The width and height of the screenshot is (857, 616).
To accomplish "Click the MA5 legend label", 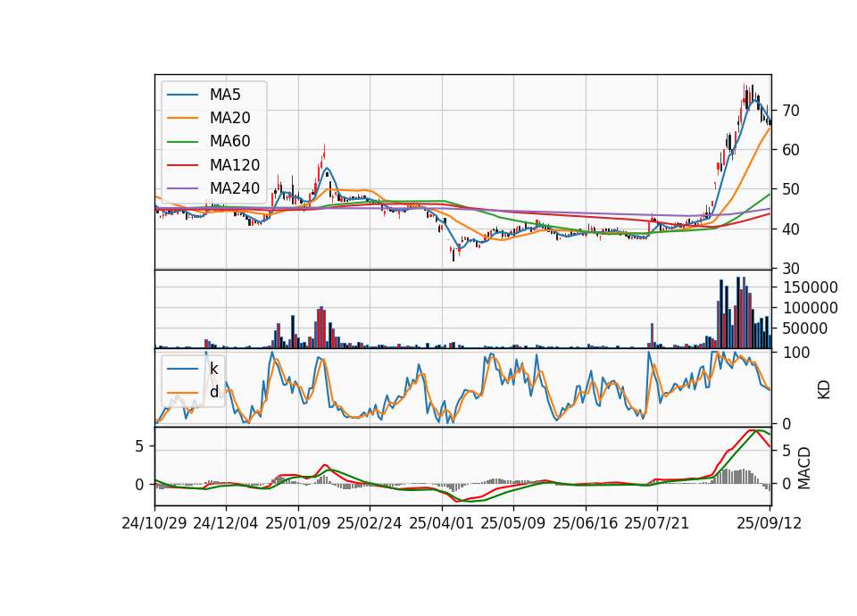I will 225,95.
